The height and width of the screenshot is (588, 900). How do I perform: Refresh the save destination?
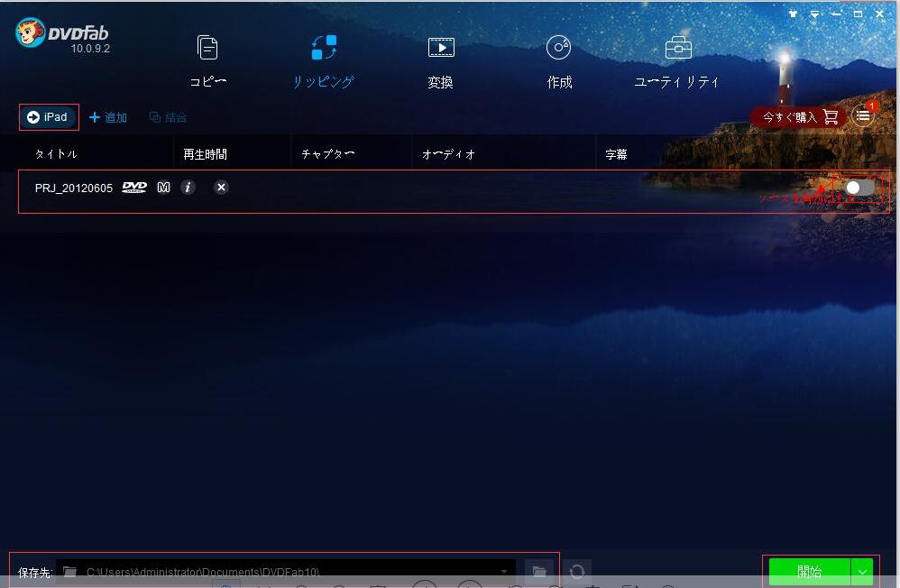coord(577,572)
